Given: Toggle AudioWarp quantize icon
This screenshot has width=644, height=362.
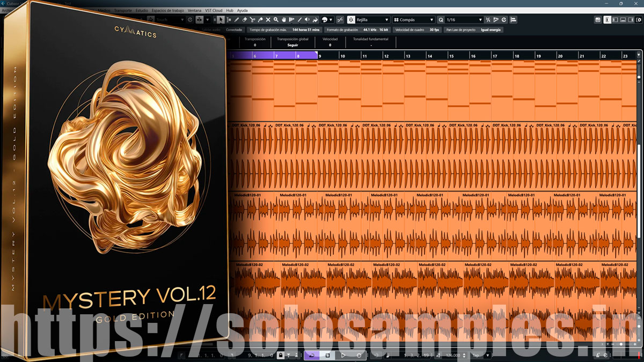Looking at the screenshot, I should click(496, 19).
